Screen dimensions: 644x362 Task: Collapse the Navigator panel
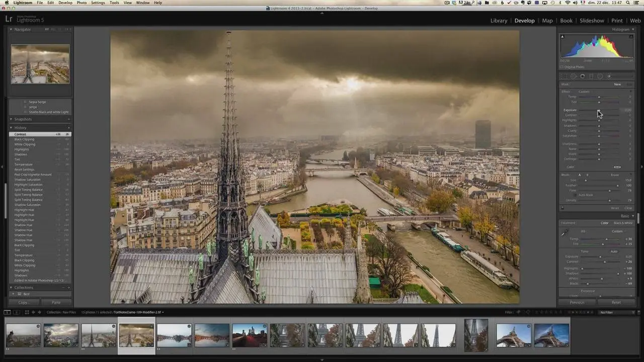11,29
